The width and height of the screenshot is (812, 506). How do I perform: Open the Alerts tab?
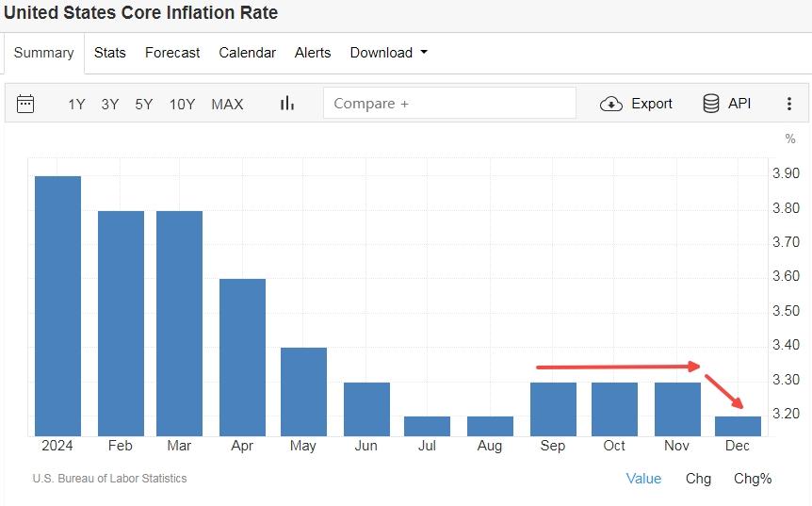point(313,53)
